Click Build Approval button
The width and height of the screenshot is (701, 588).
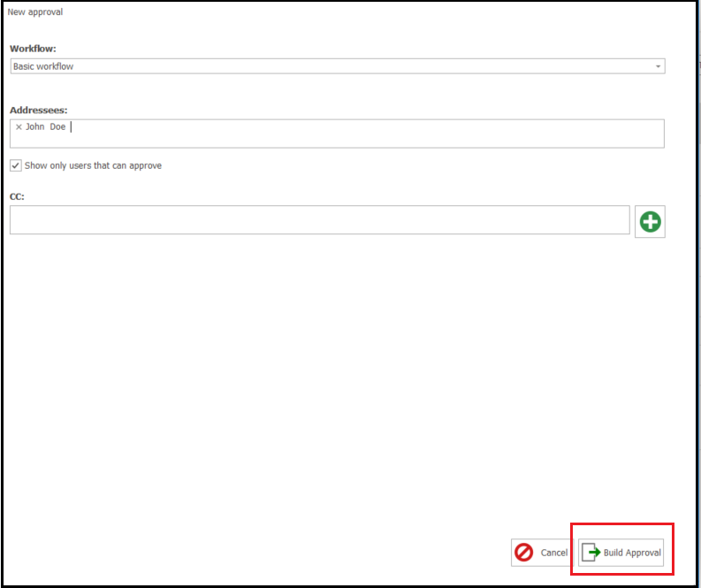coord(621,553)
